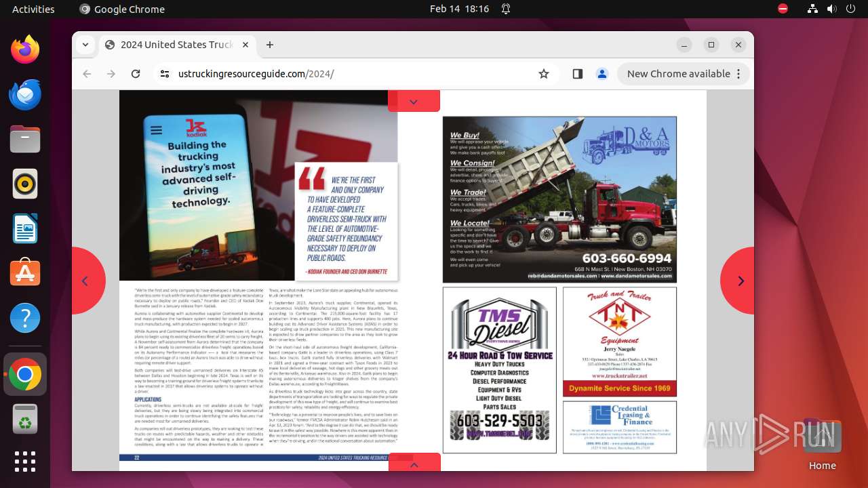Expand bottom red chevron-up panel
This screenshot has width=868, height=488.
coord(414,462)
